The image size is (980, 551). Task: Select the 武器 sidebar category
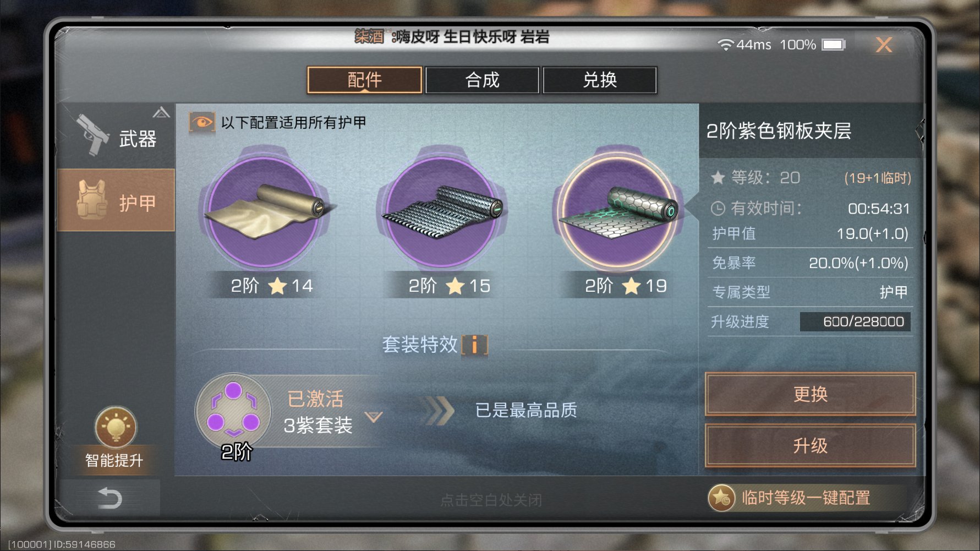click(x=116, y=136)
